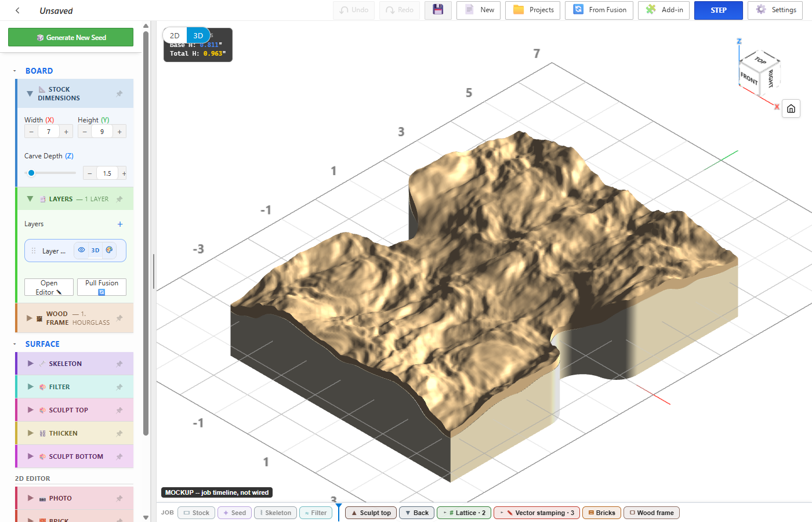
Task: Pin the Filter section
Action: tap(119, 387)
